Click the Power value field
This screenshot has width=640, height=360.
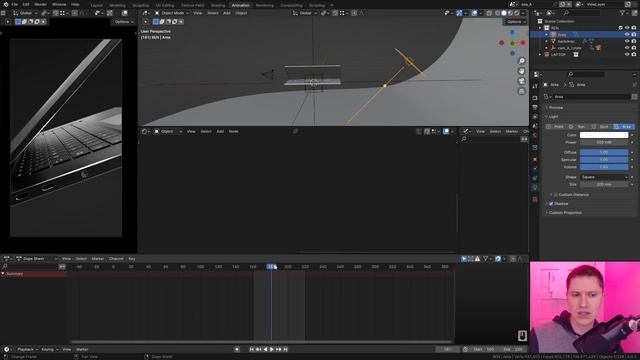(604, 142)
